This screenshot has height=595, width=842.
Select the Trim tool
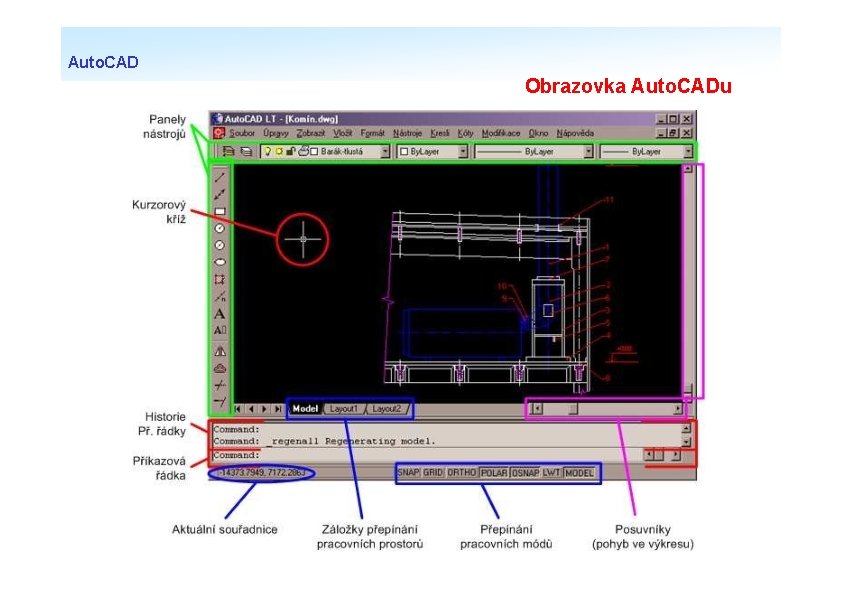tap(220, 385)
